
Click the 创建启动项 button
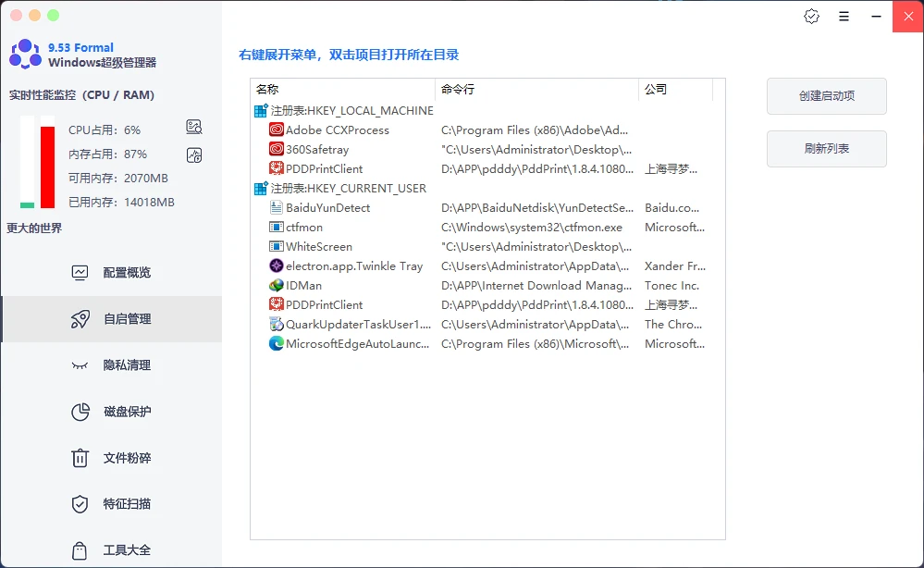click(826, 96)
